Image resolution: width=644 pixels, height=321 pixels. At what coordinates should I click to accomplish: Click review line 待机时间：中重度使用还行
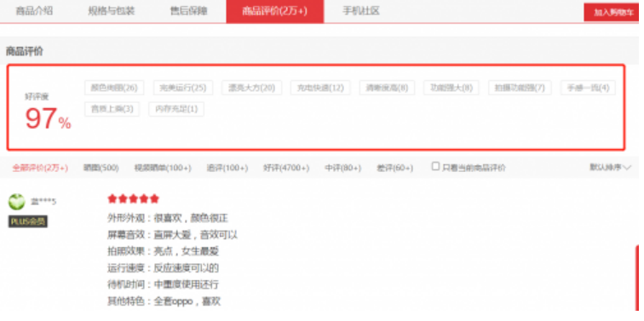[x=163, y=284]
